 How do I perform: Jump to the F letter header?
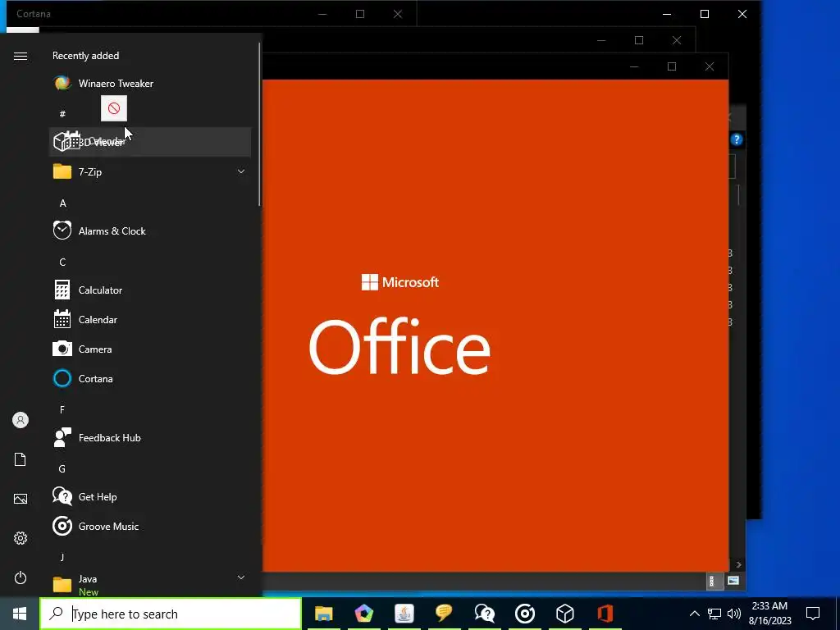point(62,410)
